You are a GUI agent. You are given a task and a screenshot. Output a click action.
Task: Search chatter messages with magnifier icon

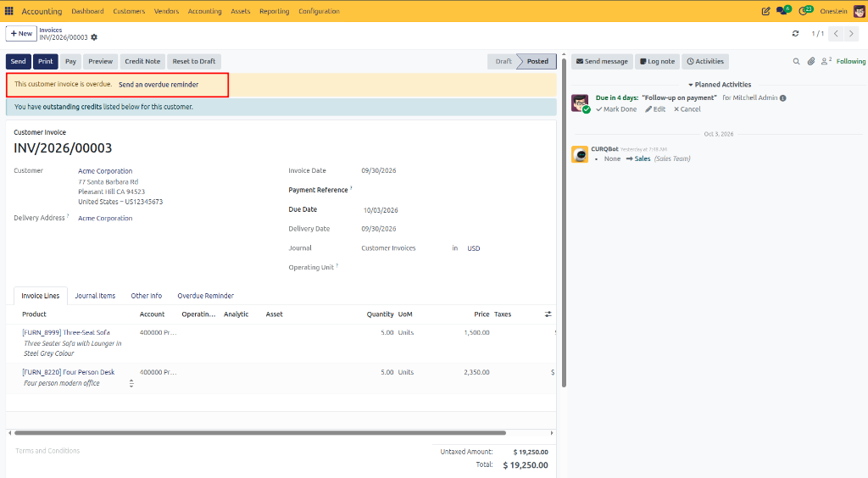pos(796,61)
